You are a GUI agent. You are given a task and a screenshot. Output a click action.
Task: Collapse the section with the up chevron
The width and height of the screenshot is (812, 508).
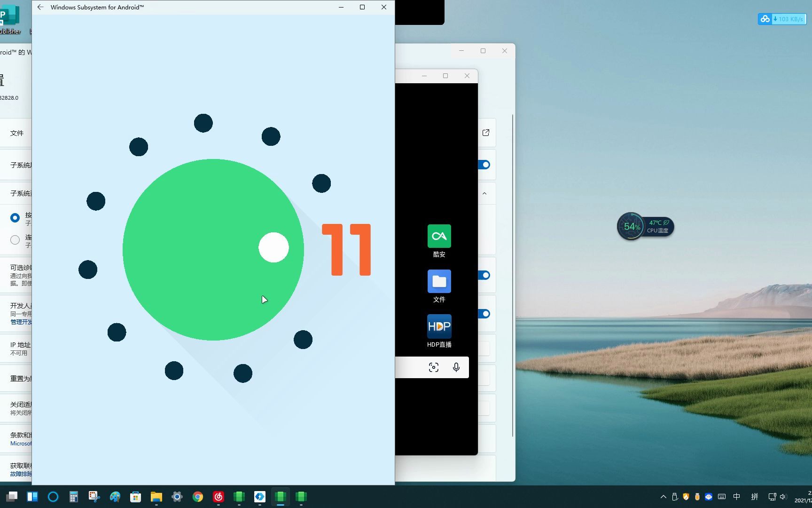[x=484, y=193]
